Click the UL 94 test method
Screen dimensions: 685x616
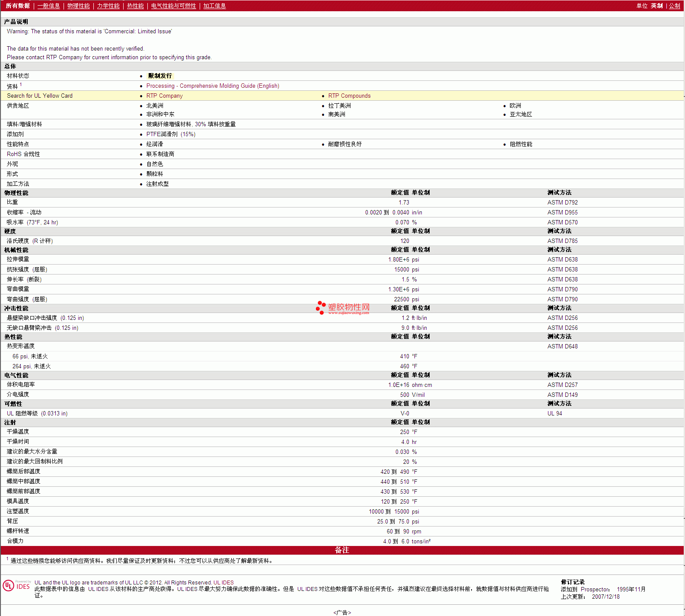click(554, 413)
